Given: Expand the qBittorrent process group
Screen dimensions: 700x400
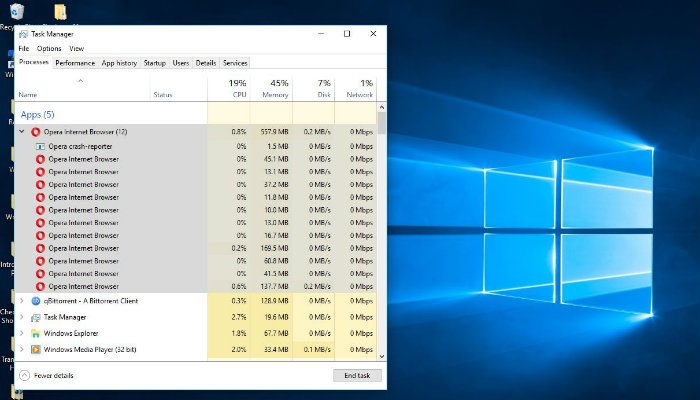Looking at the screenshot, I should (x=21, y=301).
